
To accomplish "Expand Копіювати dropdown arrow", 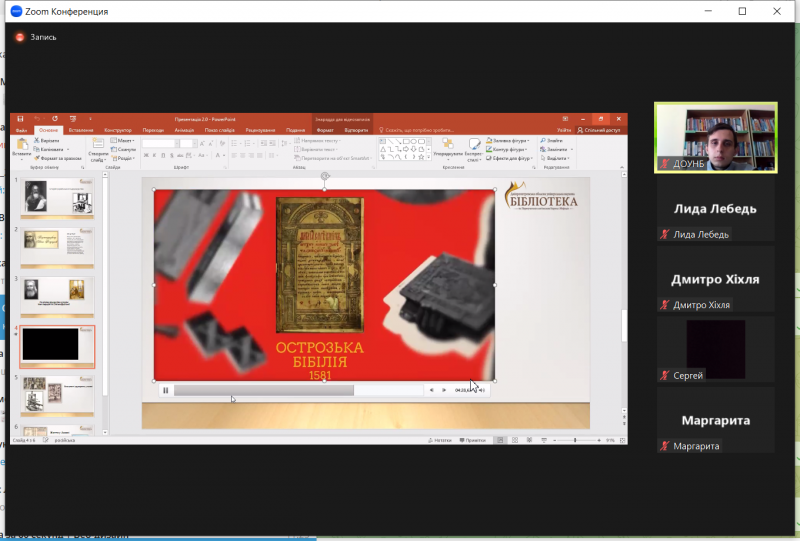I will 68,150.
